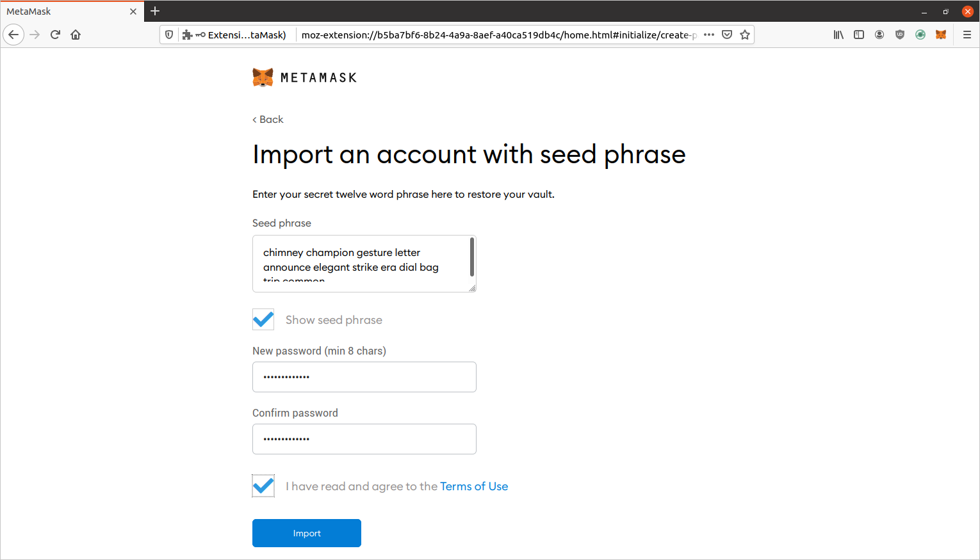Click the MetaMask fox logo on the page
The height and width of the screenshot is (560, 980).
[x=263, y=77]
